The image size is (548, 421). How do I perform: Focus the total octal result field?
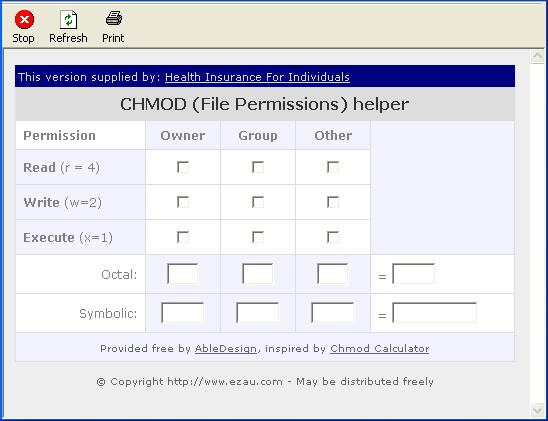(413, 274)
